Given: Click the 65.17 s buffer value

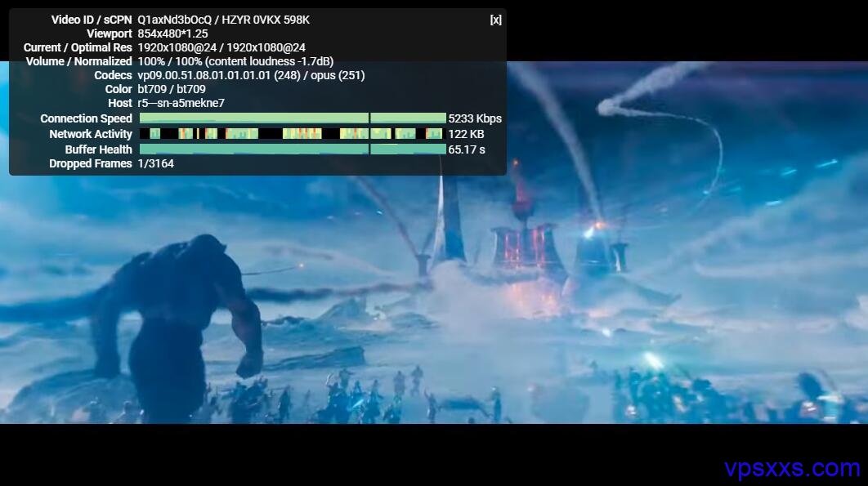Looking at the screenshot, I should pos(467,149).
